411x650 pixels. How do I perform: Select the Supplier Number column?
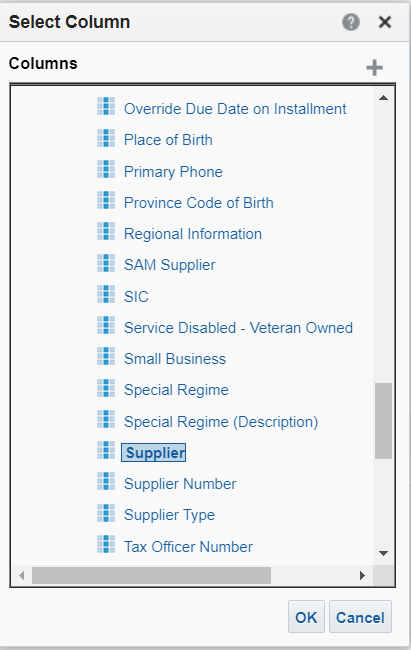point(180,484)
